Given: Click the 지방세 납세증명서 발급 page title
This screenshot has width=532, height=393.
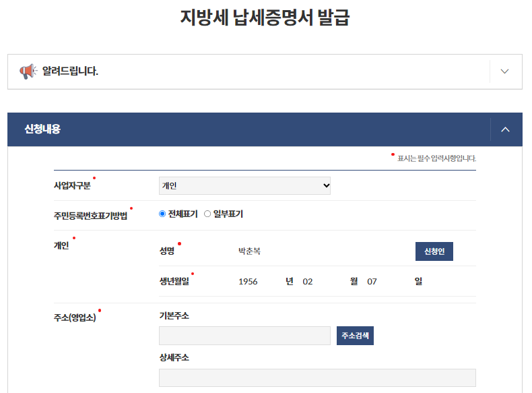Looking at the screenshot, I should (x=265, y=18).
